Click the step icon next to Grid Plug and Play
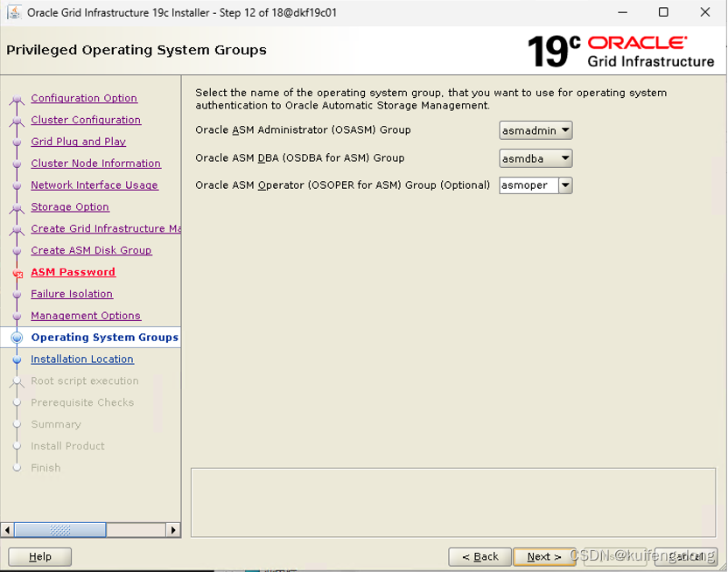 coord(17,142)
